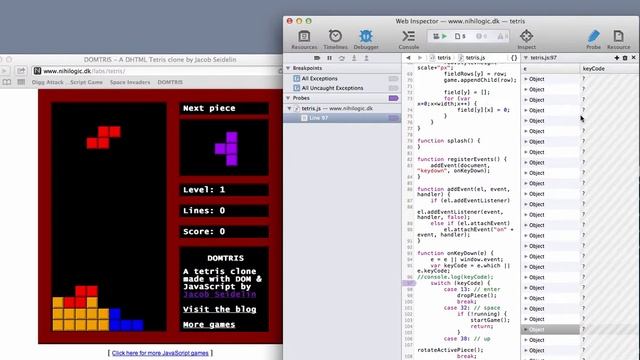640x360 pixels.
Task: Open DOMTRIS bookmark in Safari
Action: click(x=170, y=82)
